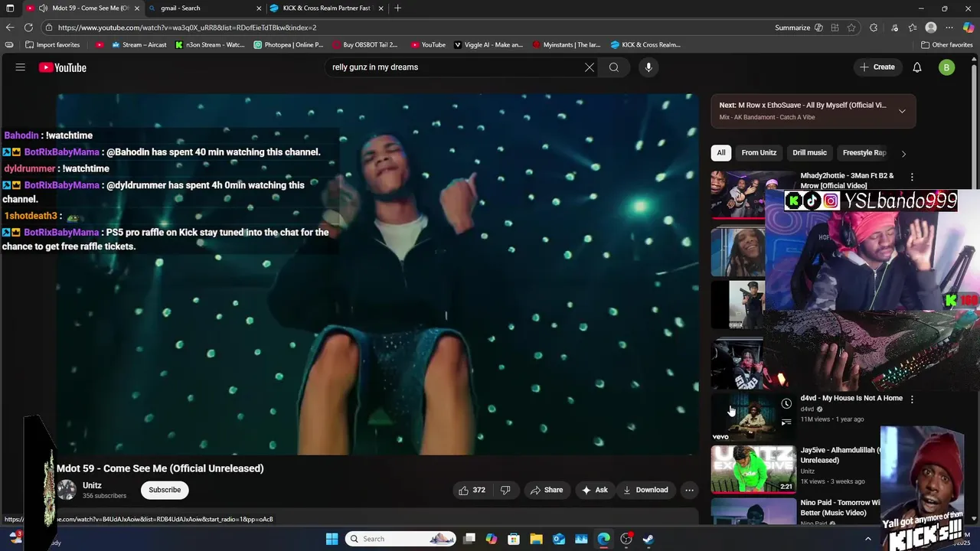Like the video with thumbs up
980x551 pixels.
tap(472, 490)
